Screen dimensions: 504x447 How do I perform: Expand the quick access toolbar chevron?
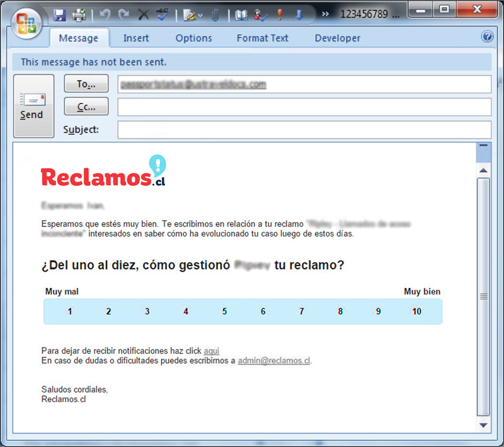[x=325, y=14]
